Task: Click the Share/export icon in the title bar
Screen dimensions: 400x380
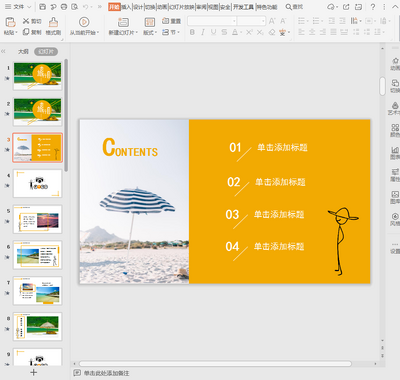Action: 346,7
